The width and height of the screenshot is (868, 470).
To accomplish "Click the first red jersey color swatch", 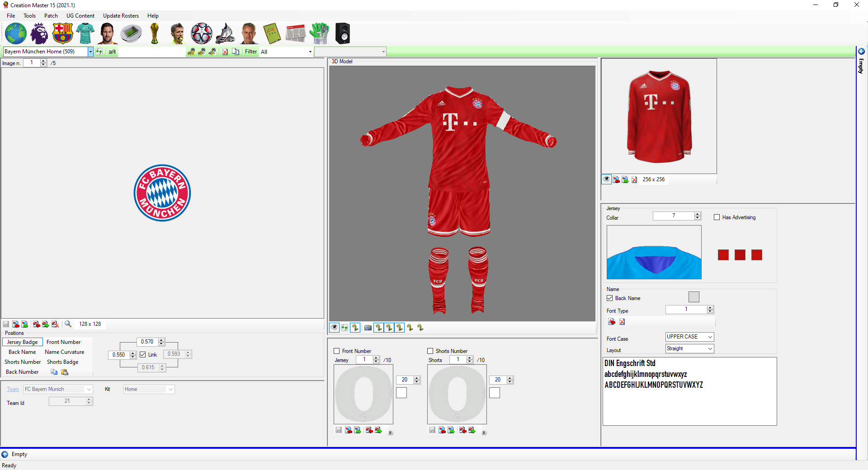I will [x=723, y=255].
